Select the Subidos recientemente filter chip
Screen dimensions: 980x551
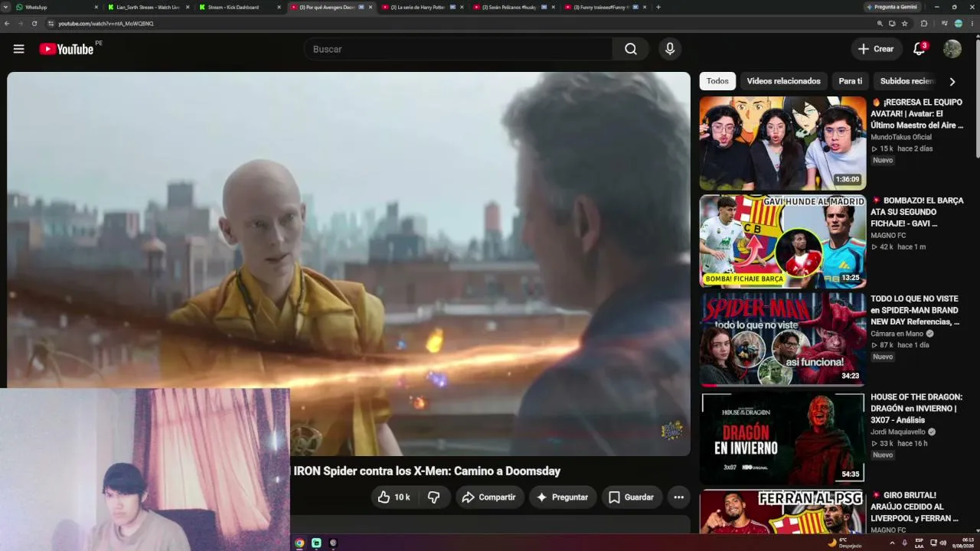tap(906, 81)
